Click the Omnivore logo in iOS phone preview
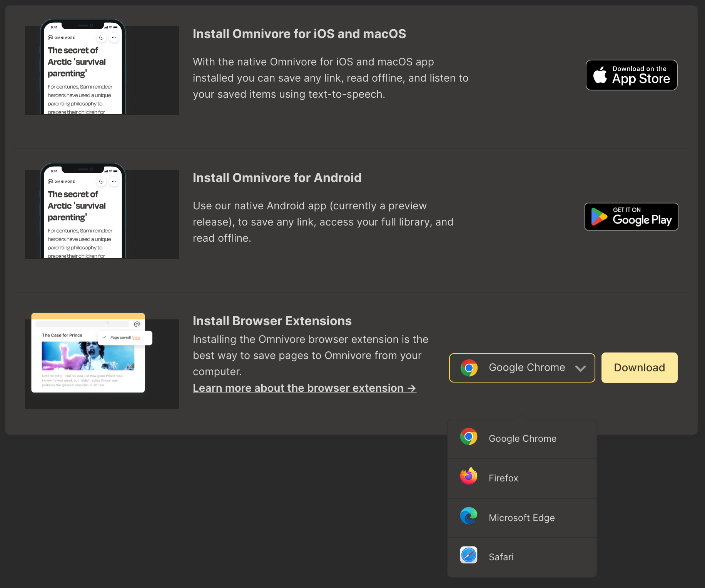The width and height of the screenshot is (705, 588). [62, 38]
